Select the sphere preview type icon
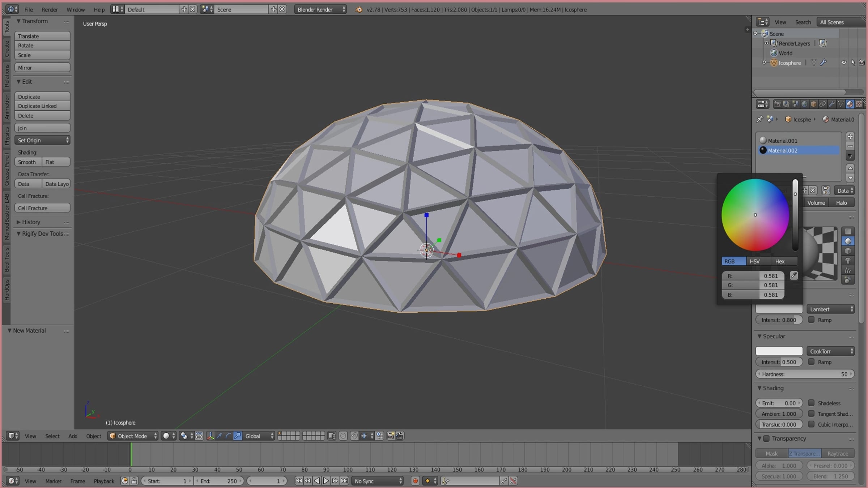Image resolution: width=868 pixels, height=488 pixels. (x=848, y=241)
